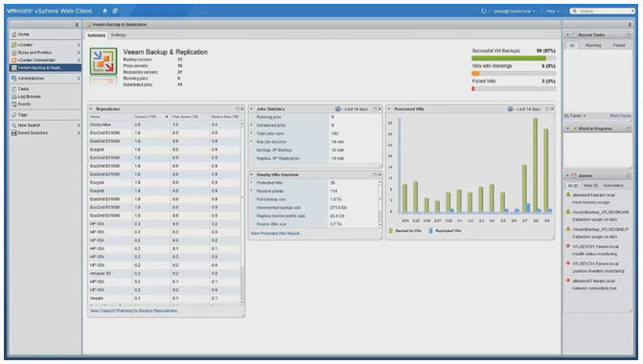Expand the Restore points row

click(x=251, y=191)
